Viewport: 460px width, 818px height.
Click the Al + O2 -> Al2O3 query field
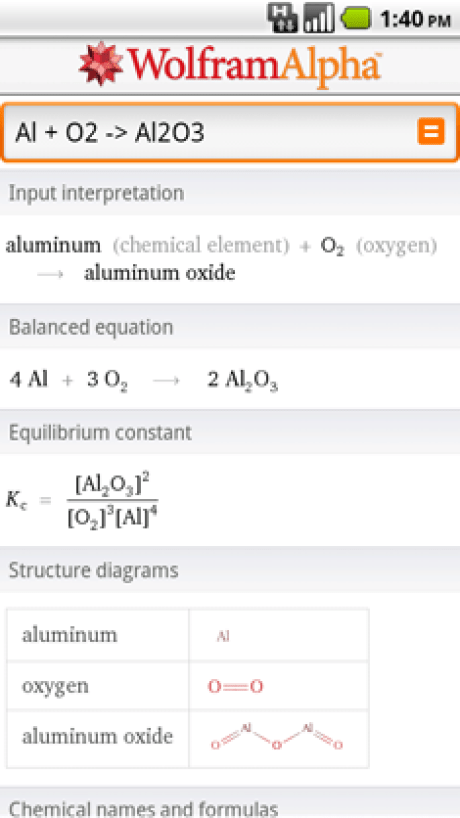[230, 133]
